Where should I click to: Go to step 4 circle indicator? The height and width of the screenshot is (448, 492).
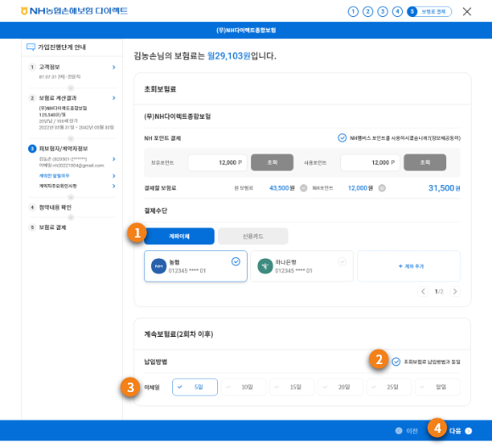click(x=397, y=12)
